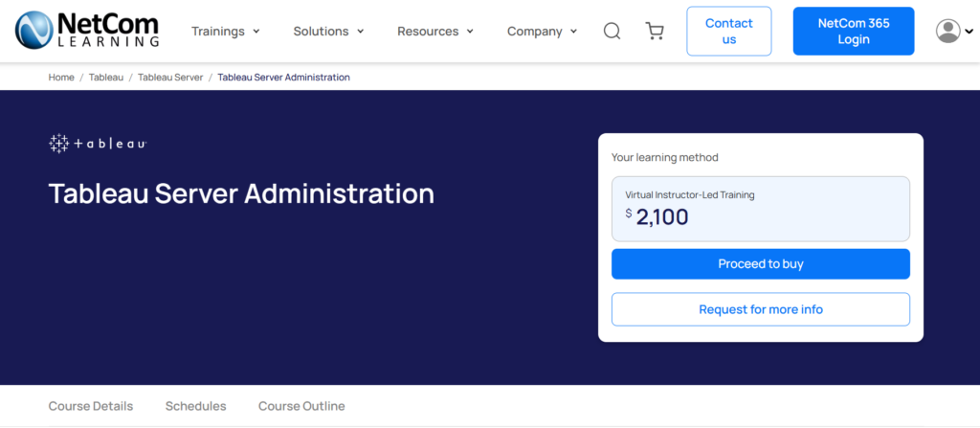Click the user profile avatar icon
Image resolution: width=980 pixels, height=428 pixels.
pyautogui.click(x=947, y=31)
